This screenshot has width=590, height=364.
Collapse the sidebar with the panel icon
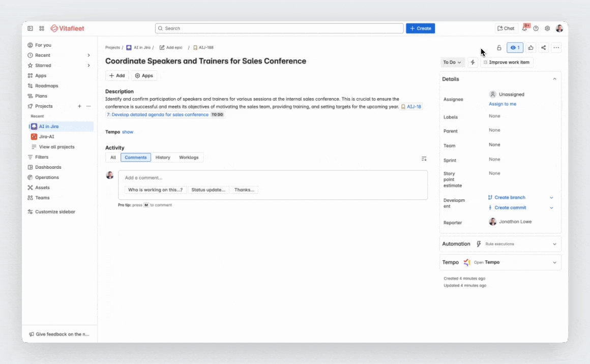[x=30, y=28]
